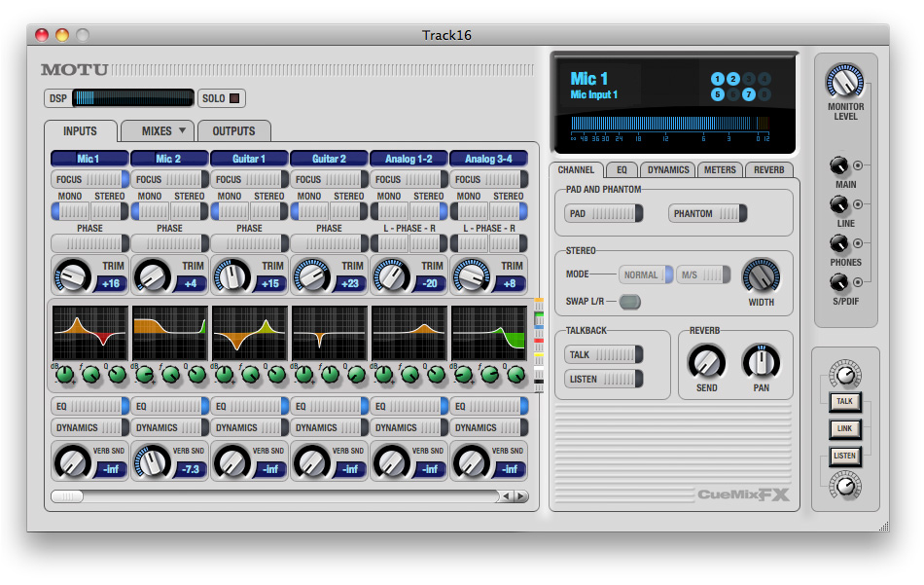Click the Mic 2 Verb Send knob

151,461
